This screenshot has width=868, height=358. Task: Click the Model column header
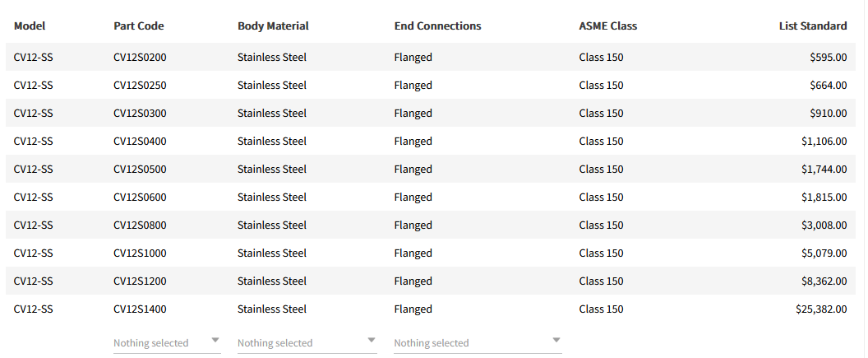tap(30, 26)
